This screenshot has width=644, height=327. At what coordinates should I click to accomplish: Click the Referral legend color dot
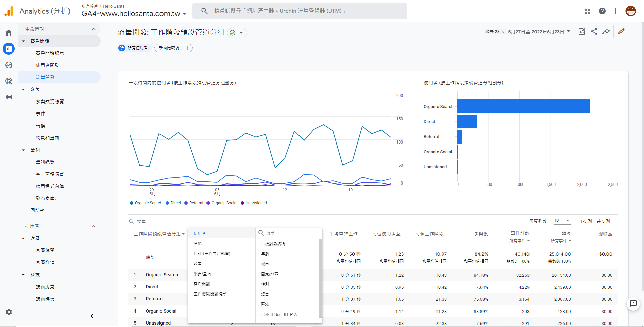point(186,203)
